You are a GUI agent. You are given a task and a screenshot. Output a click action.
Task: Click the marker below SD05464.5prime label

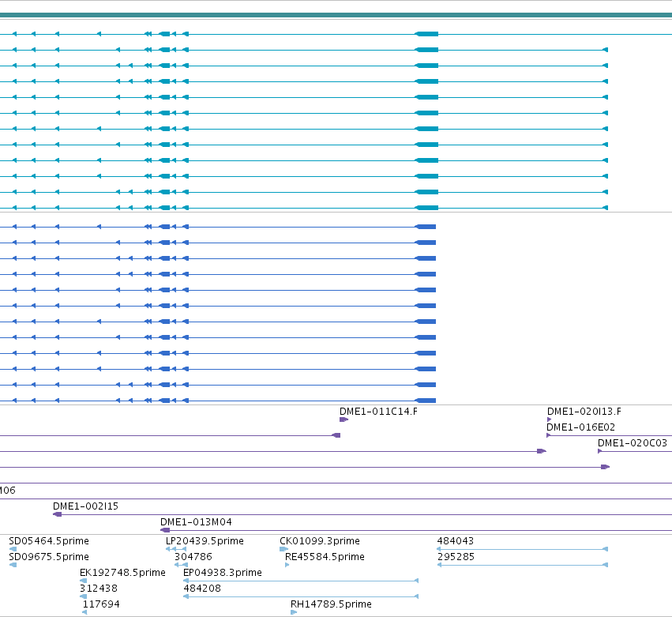pos(13,549)
